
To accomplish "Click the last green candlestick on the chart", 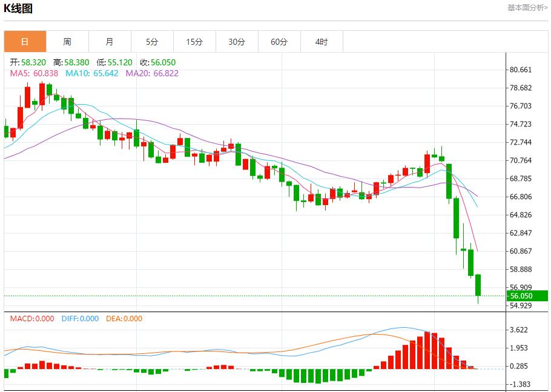I will click(x=478, y=285).
